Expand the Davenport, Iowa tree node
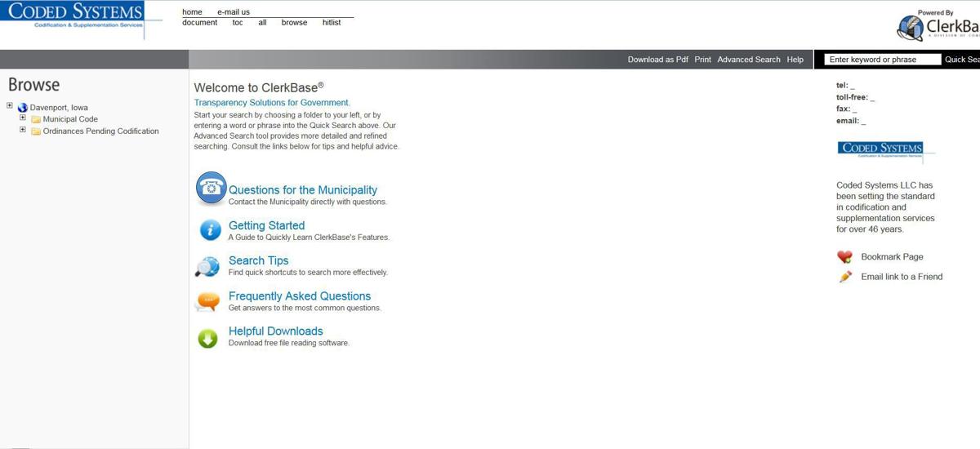 pos(10,105)
